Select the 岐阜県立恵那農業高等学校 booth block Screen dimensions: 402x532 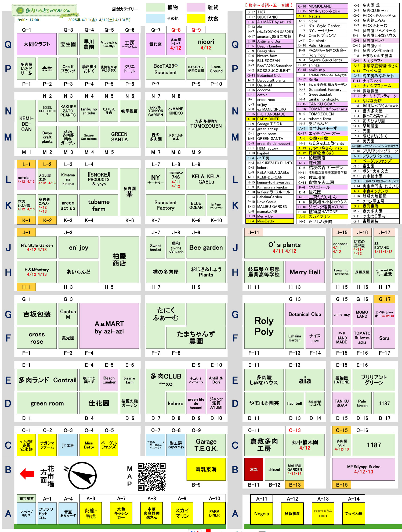[264, 272]
